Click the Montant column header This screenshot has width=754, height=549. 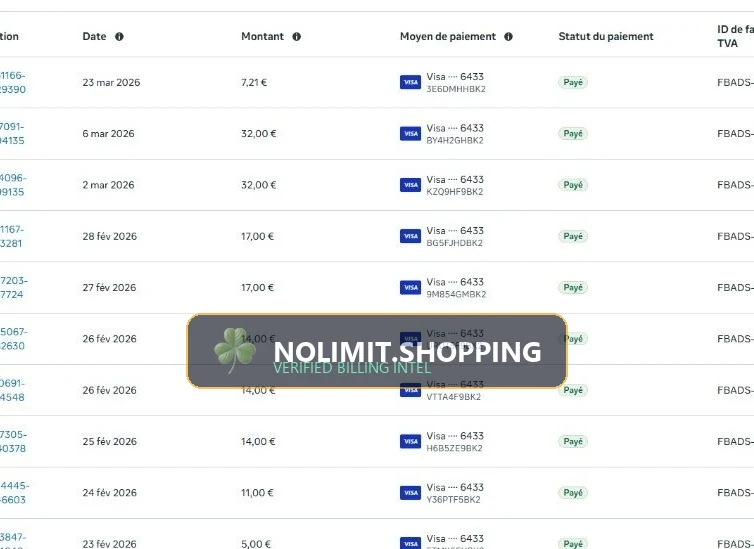263,37
